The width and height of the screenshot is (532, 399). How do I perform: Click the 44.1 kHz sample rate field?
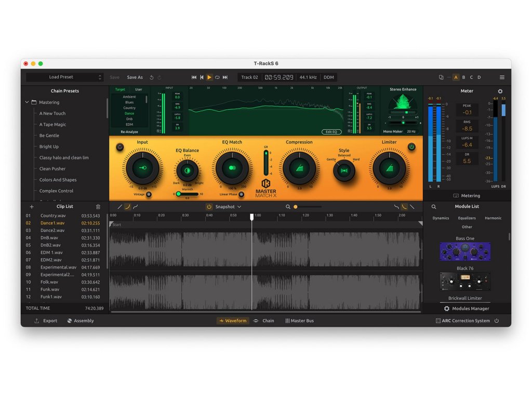[308, 77]
